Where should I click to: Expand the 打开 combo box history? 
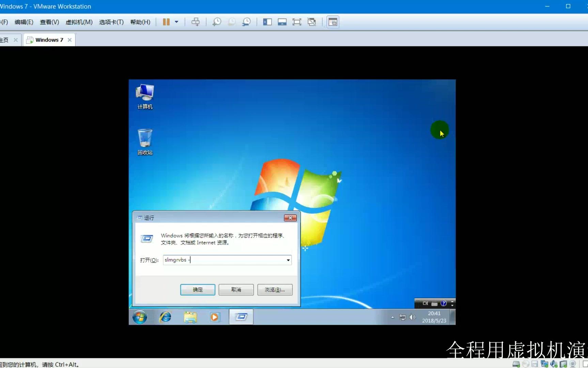[x=288, y=260]
